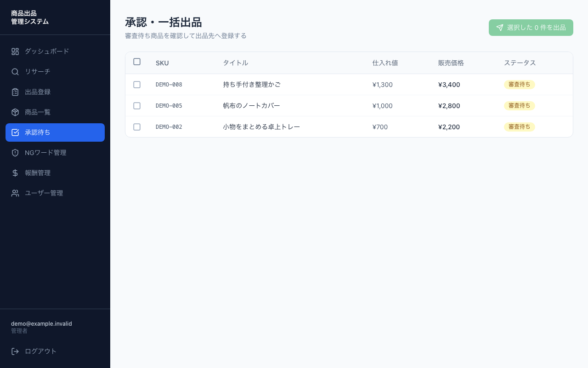Go to the リサーチ page
Viewport: 588px width, 368px height.
coord(55,72)
